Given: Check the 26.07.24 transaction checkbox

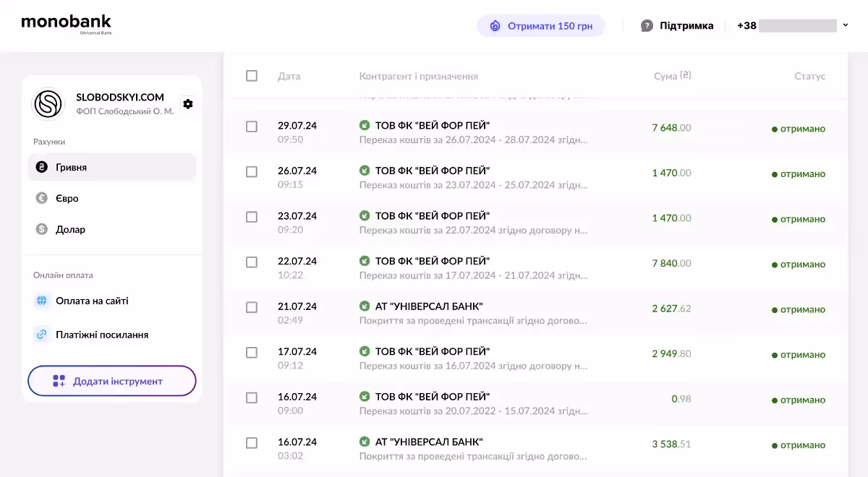Looking at the screenshot, I should pos(252,172).
